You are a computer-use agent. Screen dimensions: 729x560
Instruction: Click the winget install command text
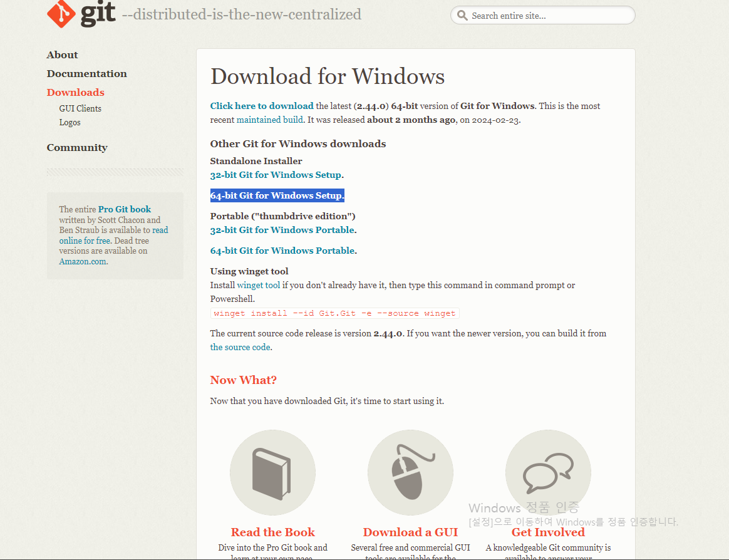click(x=334, y=313)
